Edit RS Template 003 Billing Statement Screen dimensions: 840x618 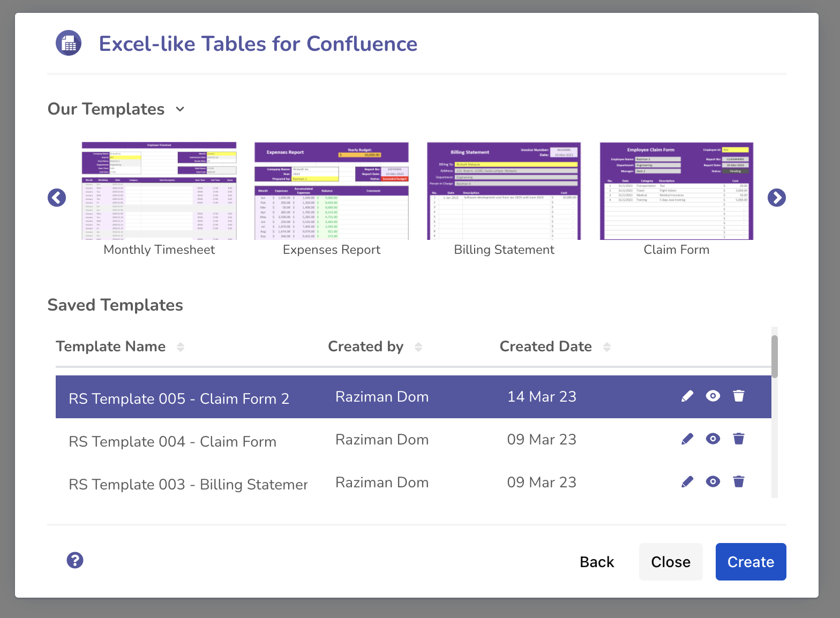pyautogui.click(x=687, y=482)
